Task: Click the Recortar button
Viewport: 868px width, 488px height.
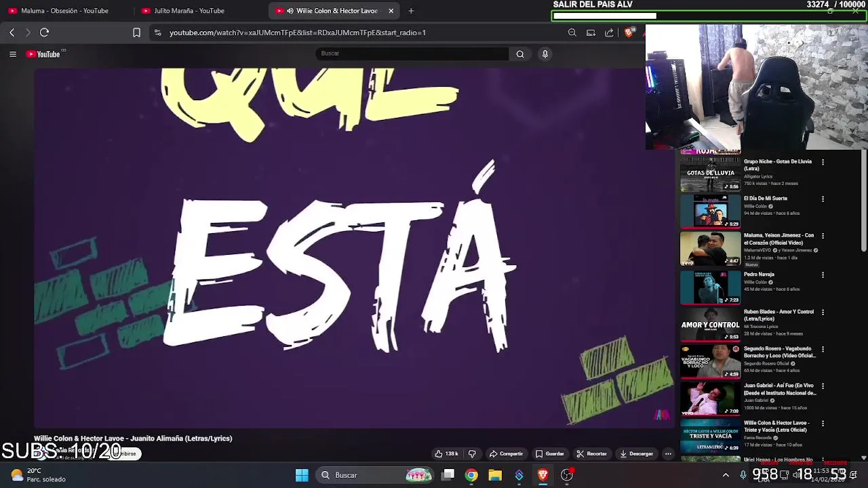Action: 592,453
